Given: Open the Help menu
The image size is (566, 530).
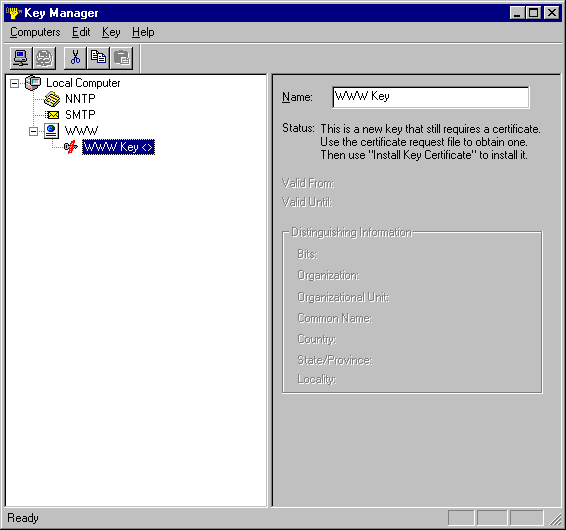Looking at the screenshot, I should click(143, 32).
